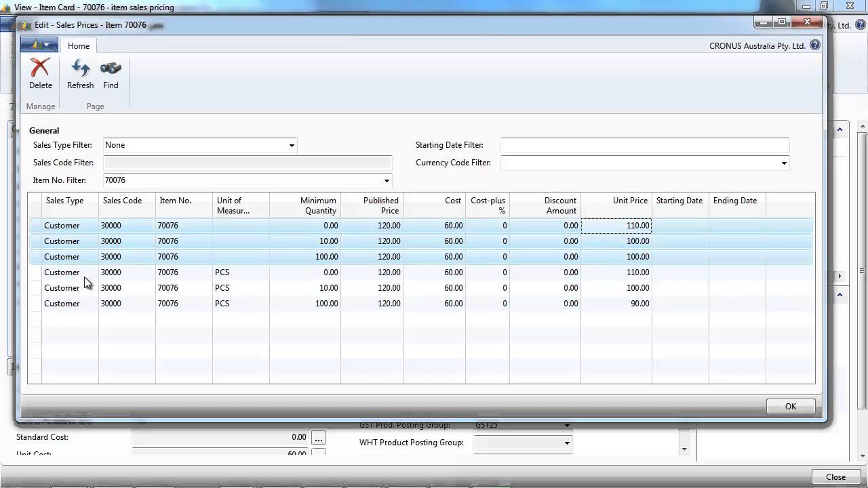This screenshot has width=868, height=488.
Task: Click the Close button in the Item Card window
Action: coord(835,476)
